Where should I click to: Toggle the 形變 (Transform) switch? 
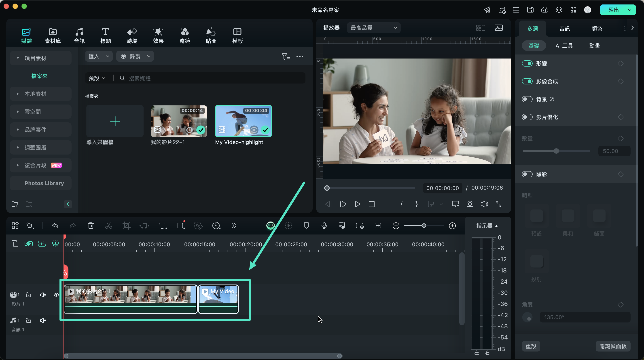pyautogui.click(x=528, y=63)
